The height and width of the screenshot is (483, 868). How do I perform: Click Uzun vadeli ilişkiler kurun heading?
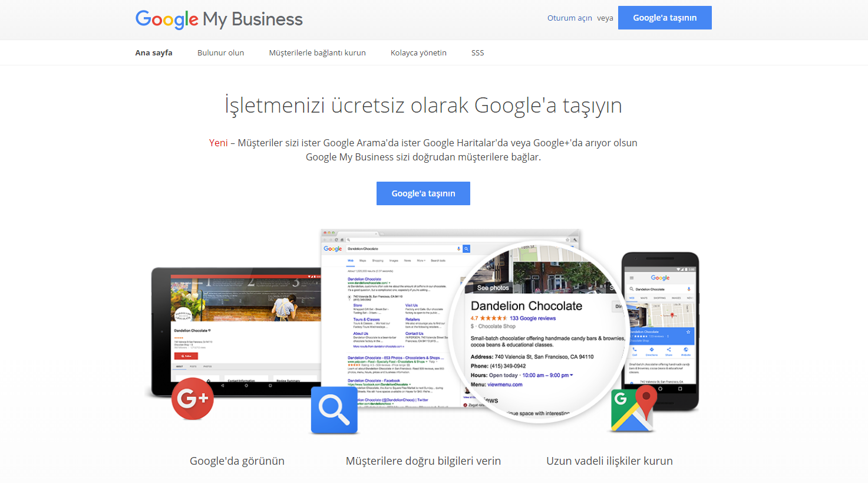609,461
